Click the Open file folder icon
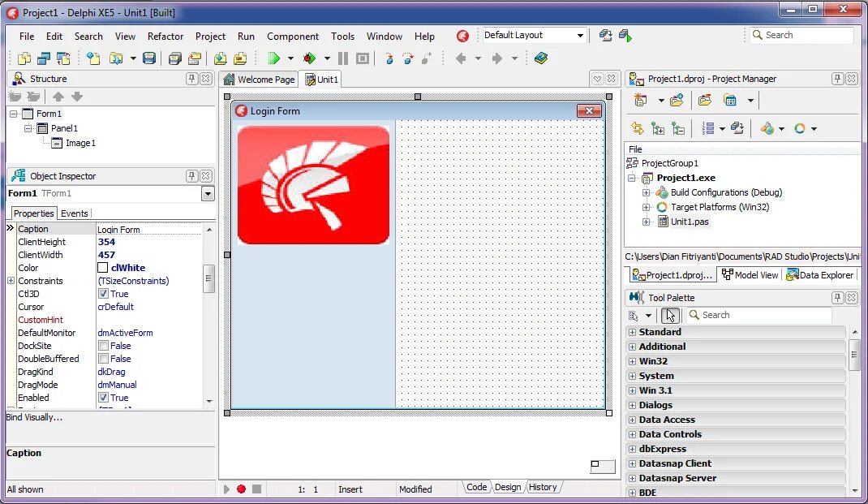This screenshot has height=504, width=868. (x=116, y=58)
